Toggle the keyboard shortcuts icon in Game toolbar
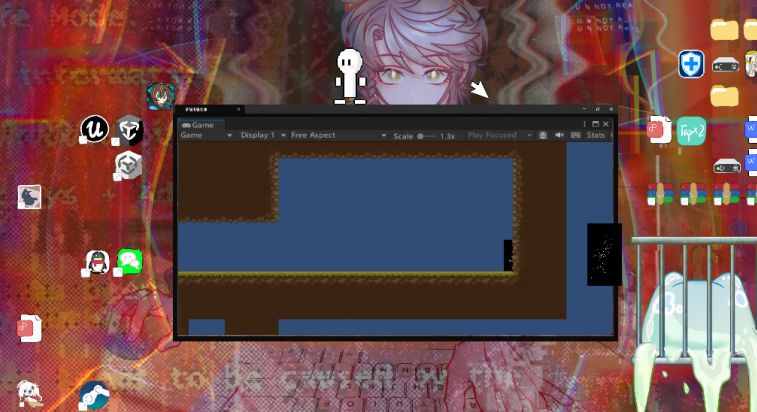The height and width of the screenshot is (412, 757). tap(575, 135)
